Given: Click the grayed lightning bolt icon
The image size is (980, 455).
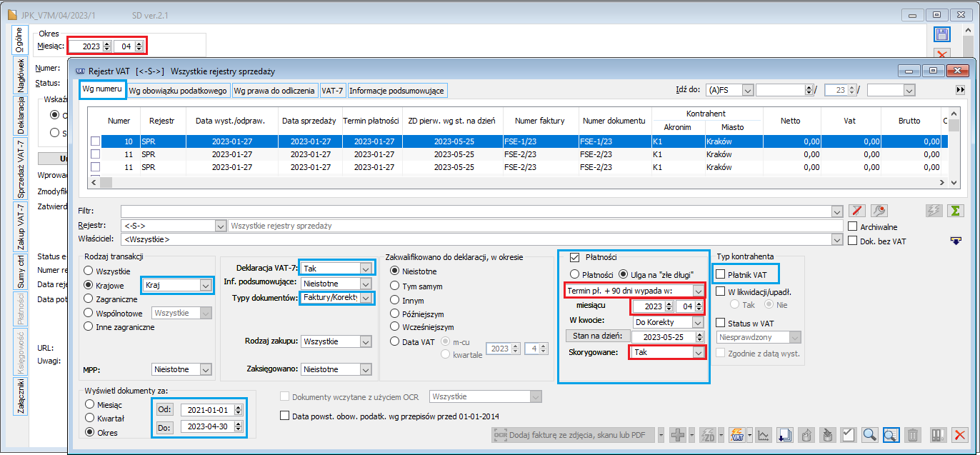Looking at the screenshot, I should [x=934, y=211].
